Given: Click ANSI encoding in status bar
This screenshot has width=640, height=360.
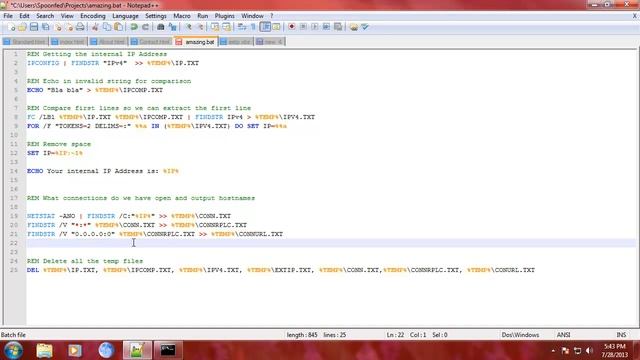Looking at the screenshot, I should [564, 335].
